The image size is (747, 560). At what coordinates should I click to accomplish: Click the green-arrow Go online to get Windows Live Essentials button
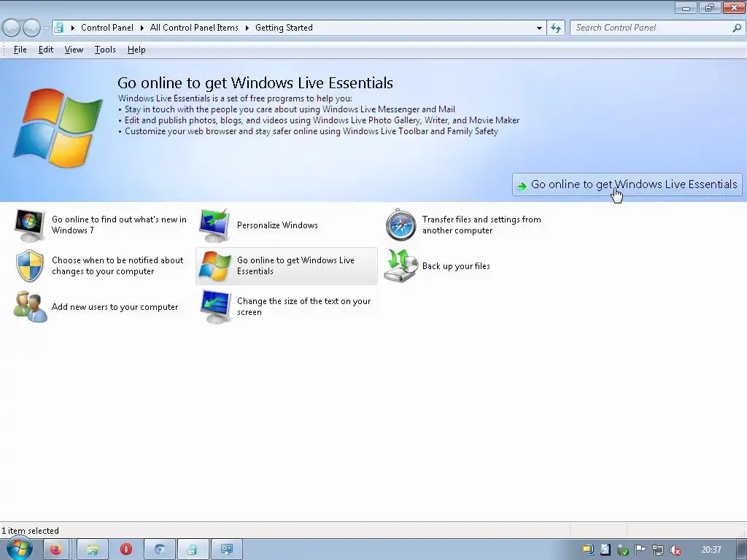pyautogui.click(x=627, y=184)
